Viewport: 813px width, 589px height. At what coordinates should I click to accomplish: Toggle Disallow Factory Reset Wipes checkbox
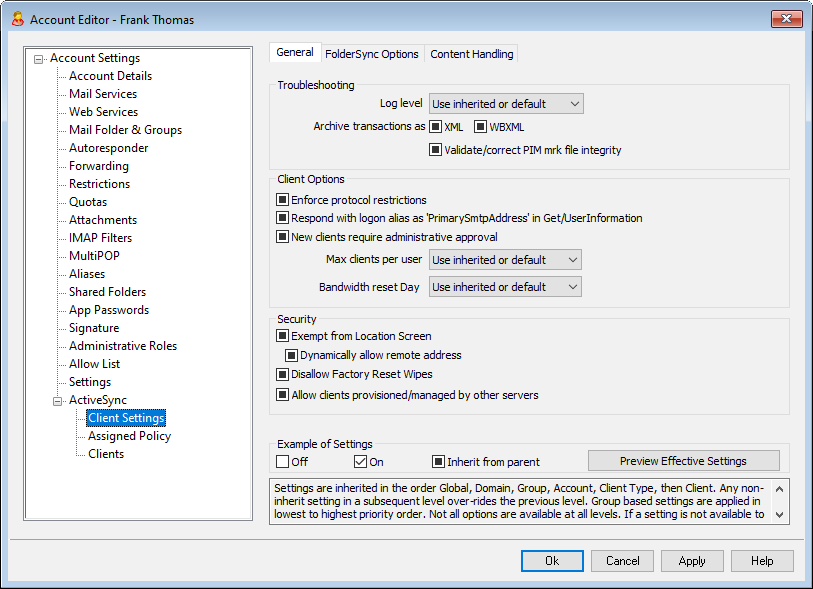tap(283, 375)
